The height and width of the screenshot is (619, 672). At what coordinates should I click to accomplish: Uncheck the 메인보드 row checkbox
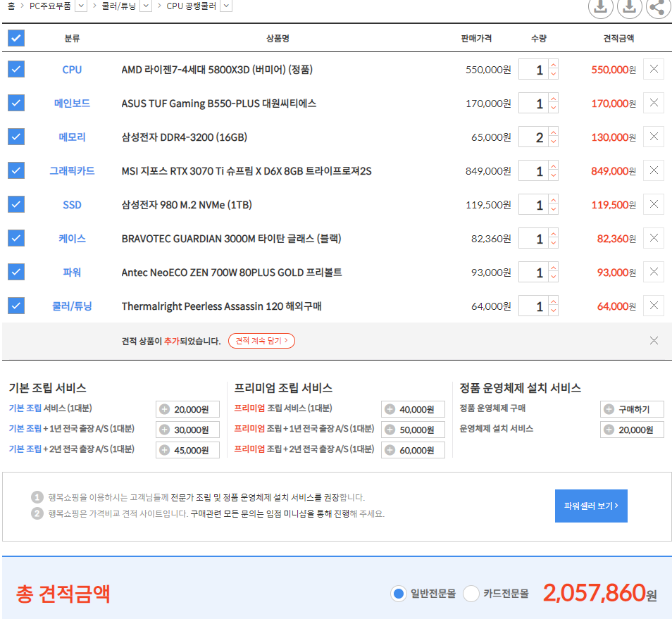click(16, 103)
